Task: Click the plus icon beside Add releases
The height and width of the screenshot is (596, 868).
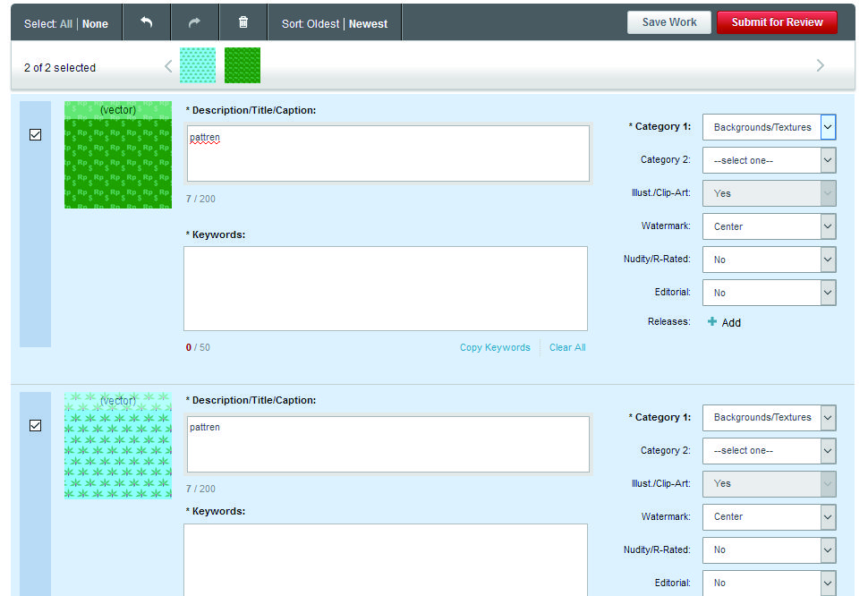Action: 712,321
